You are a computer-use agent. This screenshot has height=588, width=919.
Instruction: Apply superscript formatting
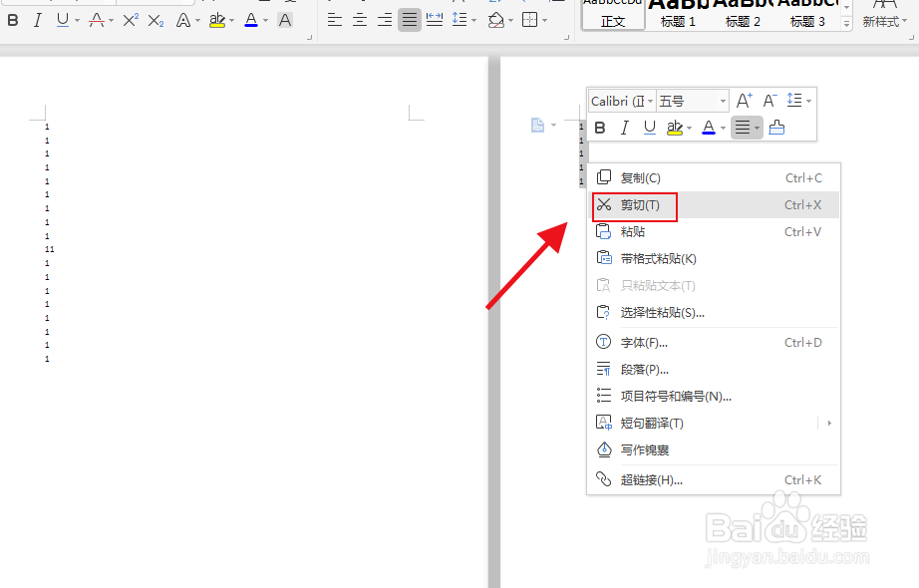(x=129, y=20)
